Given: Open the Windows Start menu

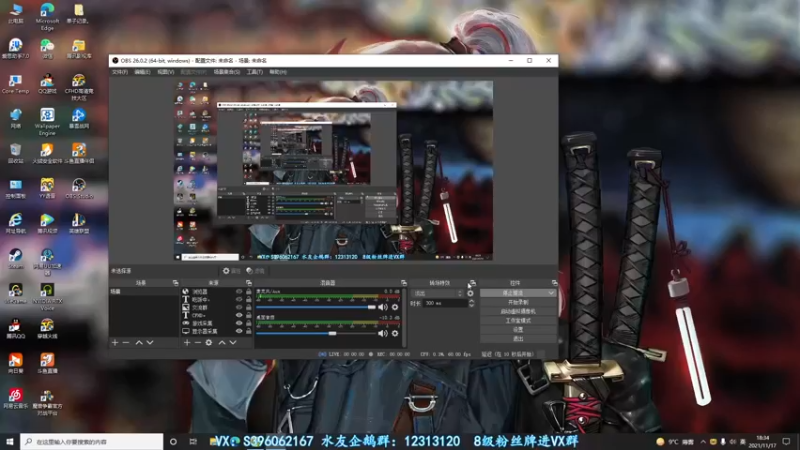Looking at the screenshot, I should 10,441.
